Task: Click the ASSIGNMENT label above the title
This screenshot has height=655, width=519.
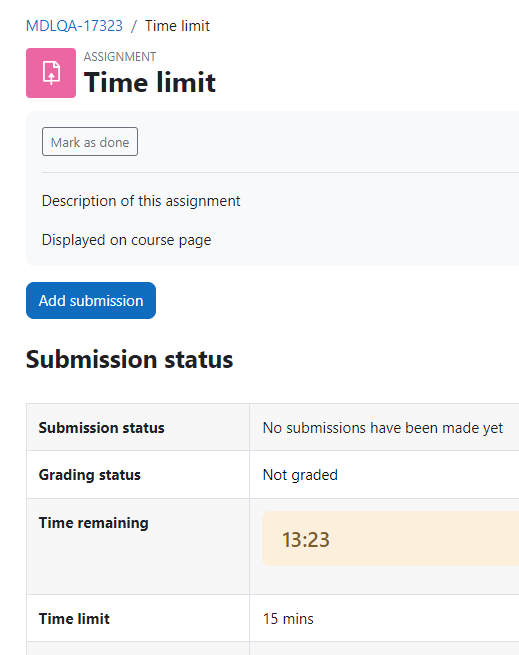Action: (120, 56)
